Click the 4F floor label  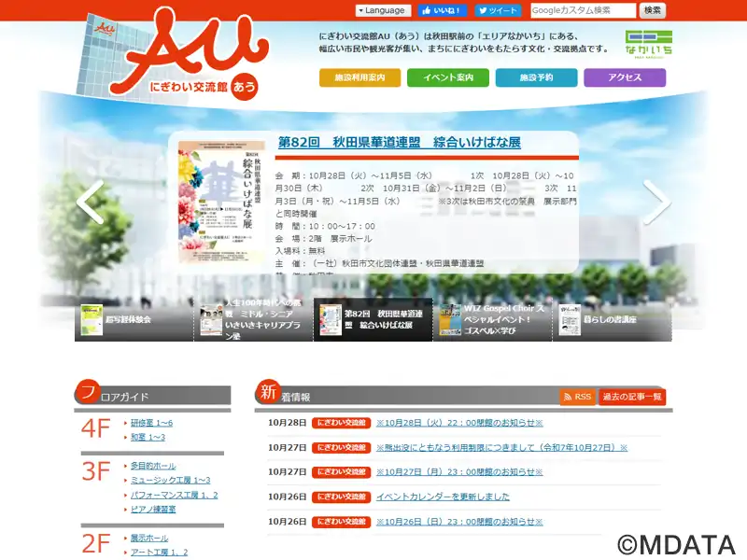tap(96, 428)
